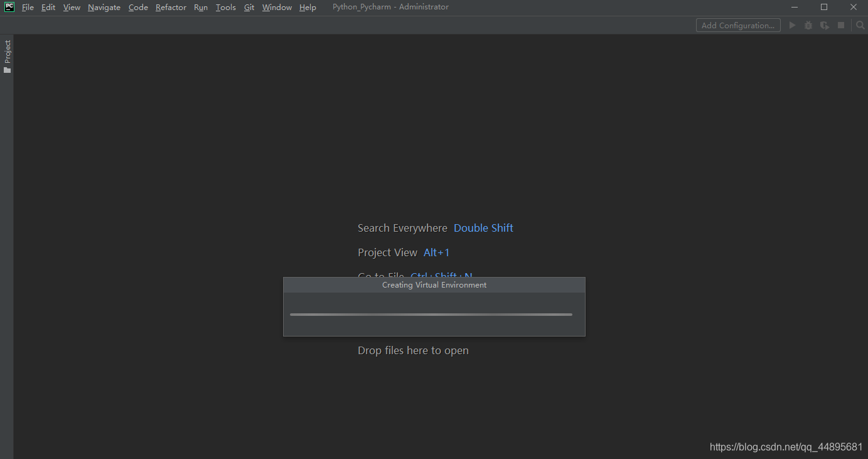Open the Tools menu
The width and height of the screenshot is (868, 459).
pyautogui.click(x=225, y=8)
